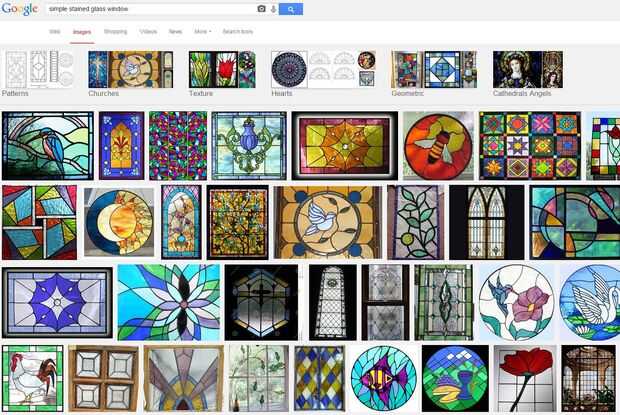The height and width of the screenshot is (415, 620).
Task: Switch to the Web tab
Action: [x=55, y=32]
